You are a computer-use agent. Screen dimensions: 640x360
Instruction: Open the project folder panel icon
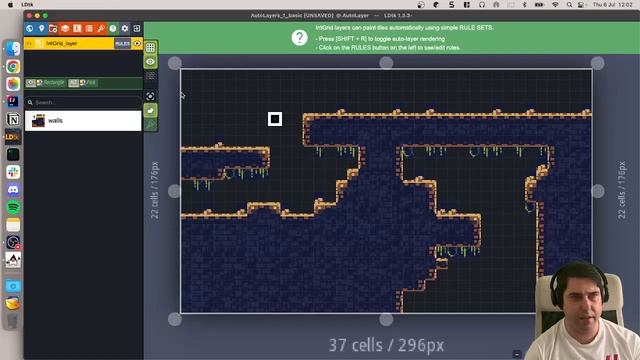point(53,29)
